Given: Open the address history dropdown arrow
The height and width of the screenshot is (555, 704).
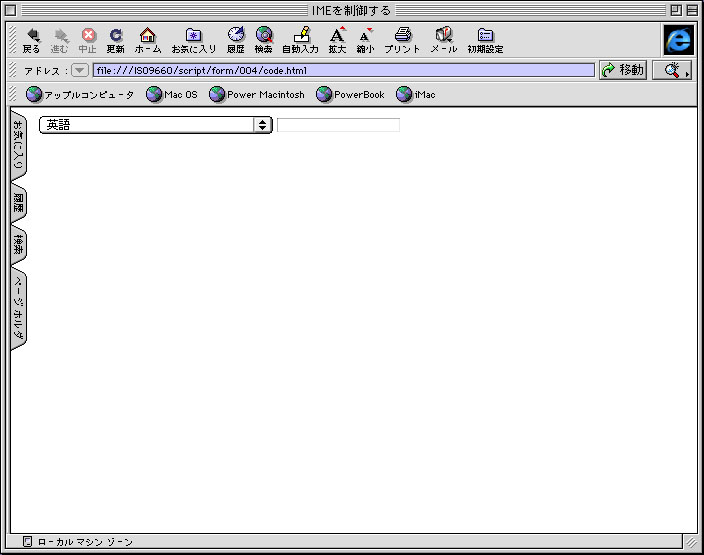Looking at the screenshot, I should (x=79, y=70).
